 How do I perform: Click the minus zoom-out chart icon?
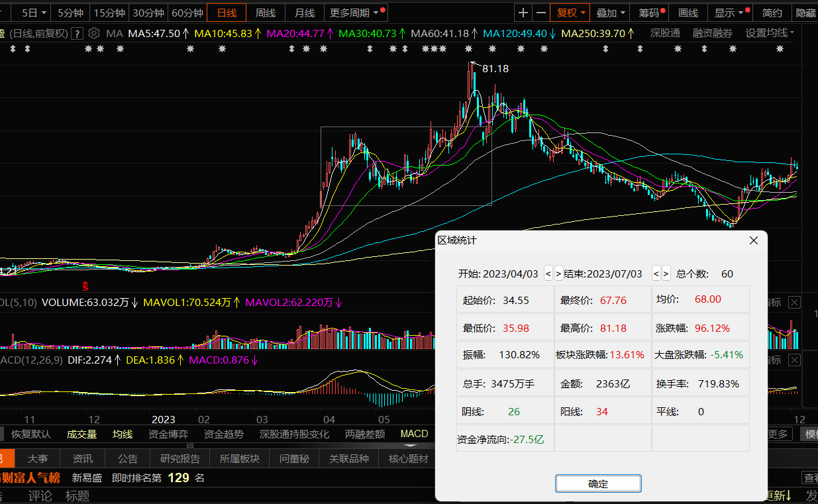[541, 13]
